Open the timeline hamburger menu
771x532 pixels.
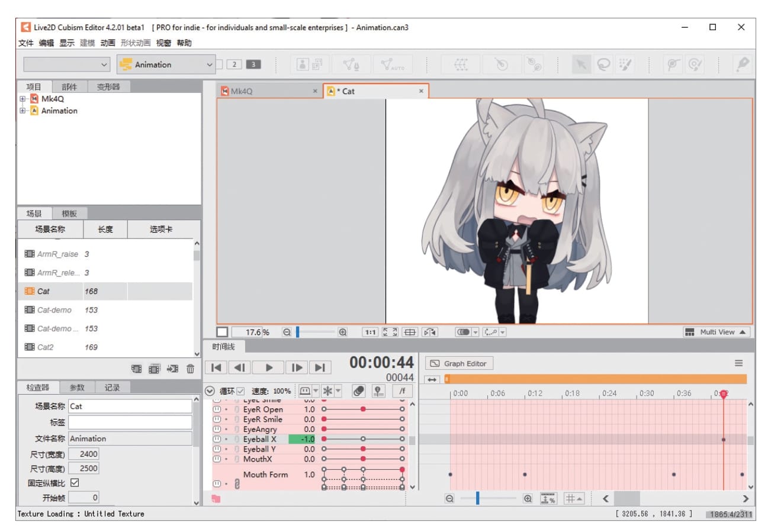click(x=738, y=363)
